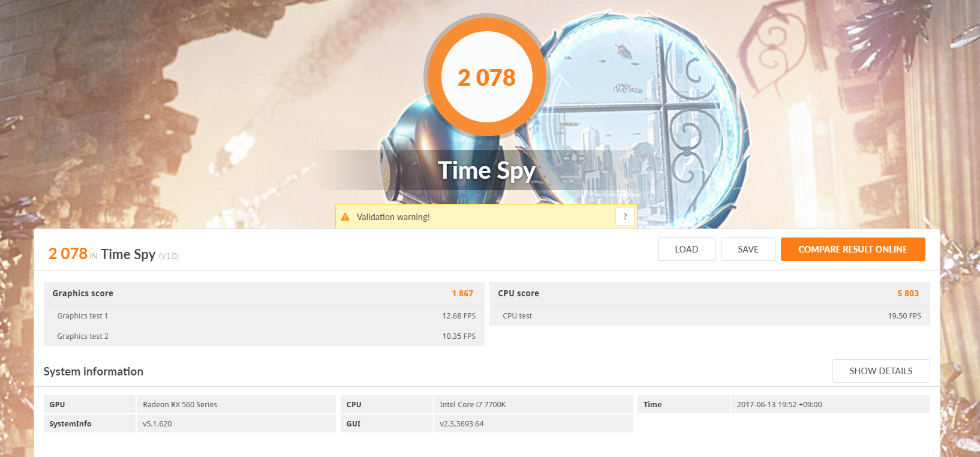Click the 2 078 score in result header
980x457 pixels.
point(68,254)
